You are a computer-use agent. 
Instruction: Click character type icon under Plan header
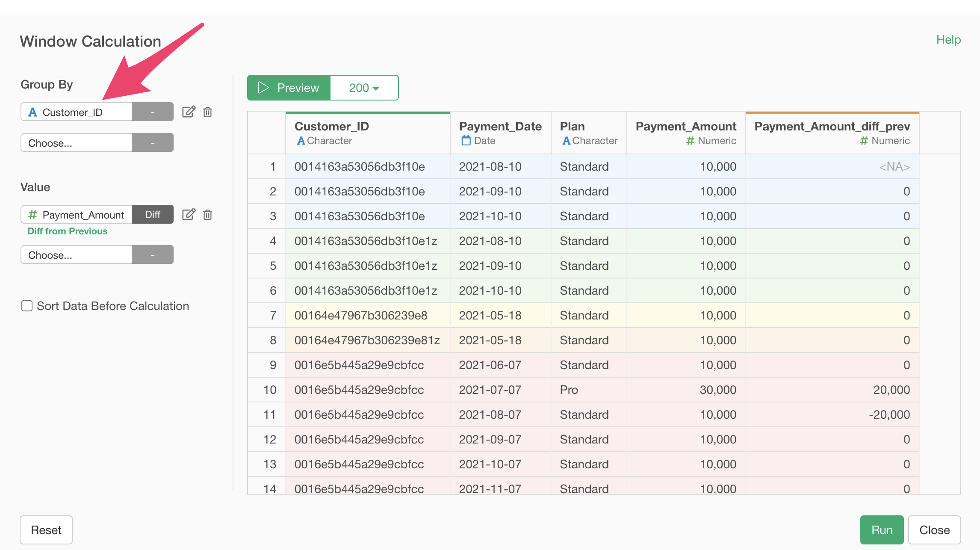click(x=566, y=141)
